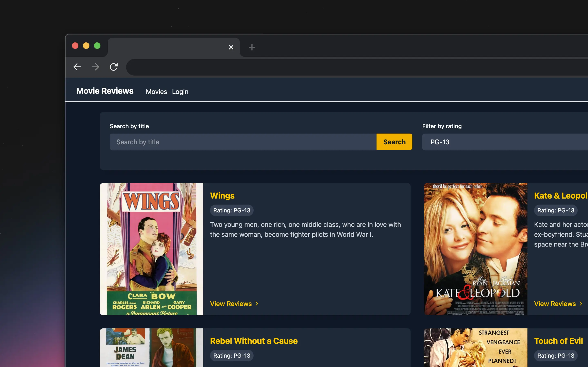
Task: Click the chevron arrow next to Wings' View Reviews
Action: tap(257, 303)
